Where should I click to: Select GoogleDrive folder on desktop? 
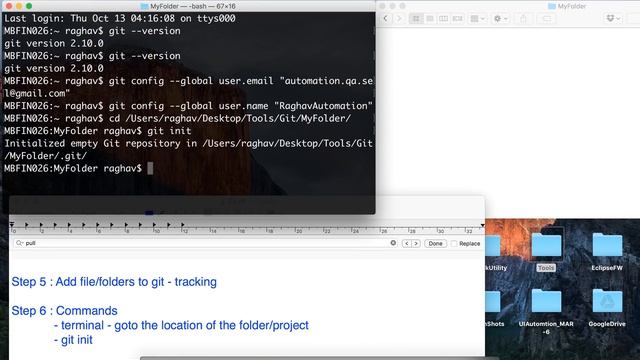(607, 307)
